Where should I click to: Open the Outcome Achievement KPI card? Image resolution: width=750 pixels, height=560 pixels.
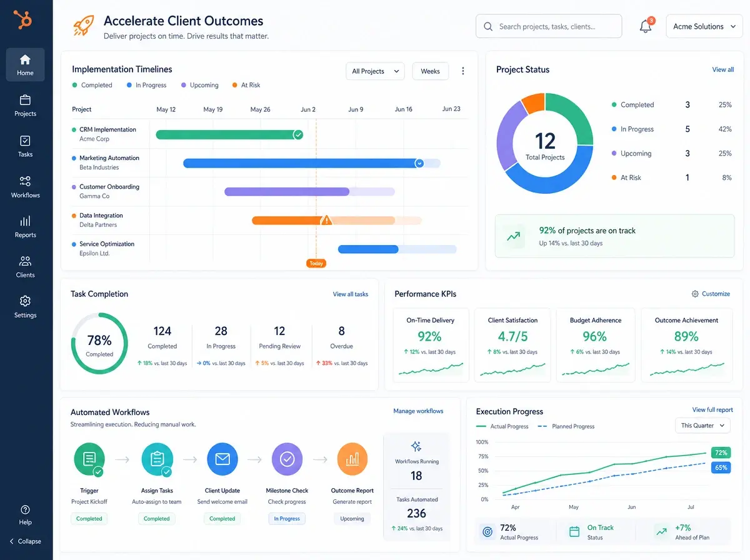click(686, 344)
